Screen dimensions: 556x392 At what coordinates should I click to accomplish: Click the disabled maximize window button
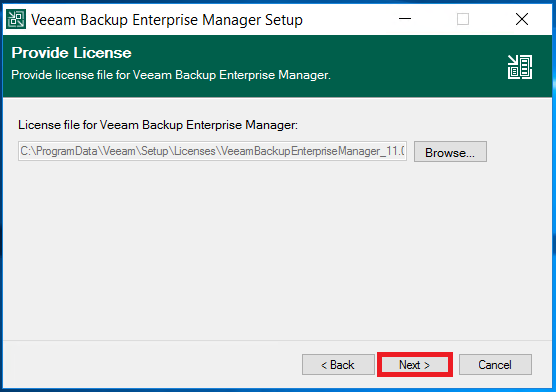pos(463,19)
